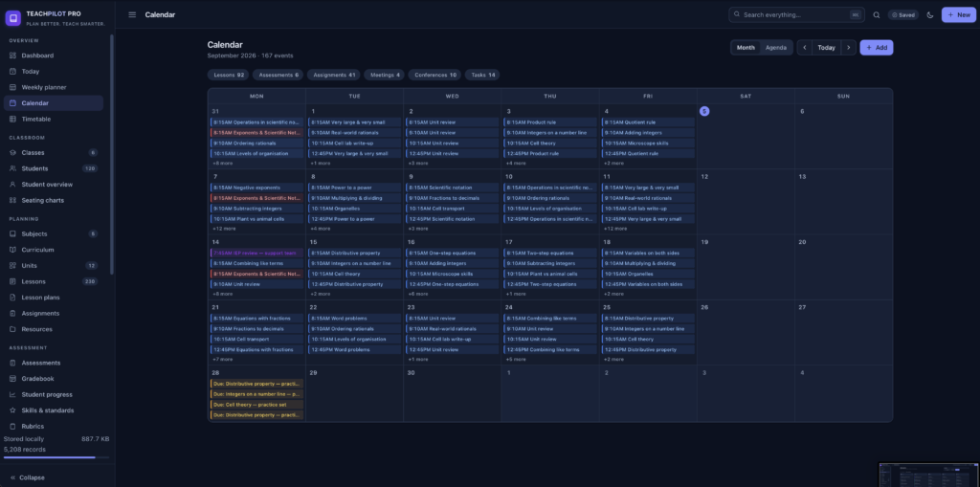Open Resources in the sidebar
980x487 pixels.
[x=54, y=329]
